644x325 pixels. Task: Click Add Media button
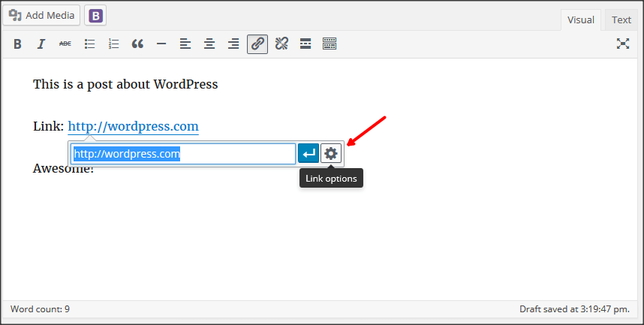point(41,16)
